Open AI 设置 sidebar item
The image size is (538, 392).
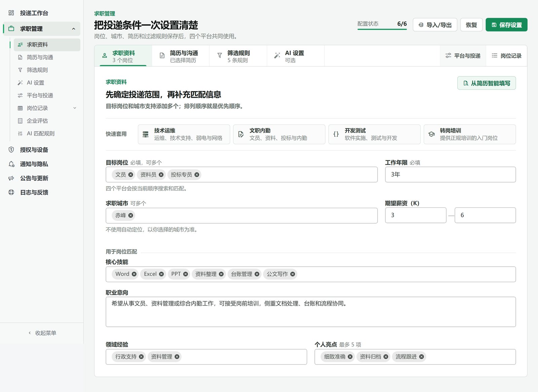click(x=47, y=83)
